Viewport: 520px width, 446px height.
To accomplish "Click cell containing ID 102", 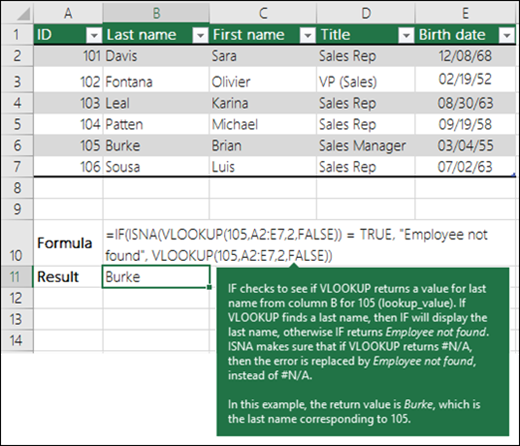I will [x=68, y=80].
